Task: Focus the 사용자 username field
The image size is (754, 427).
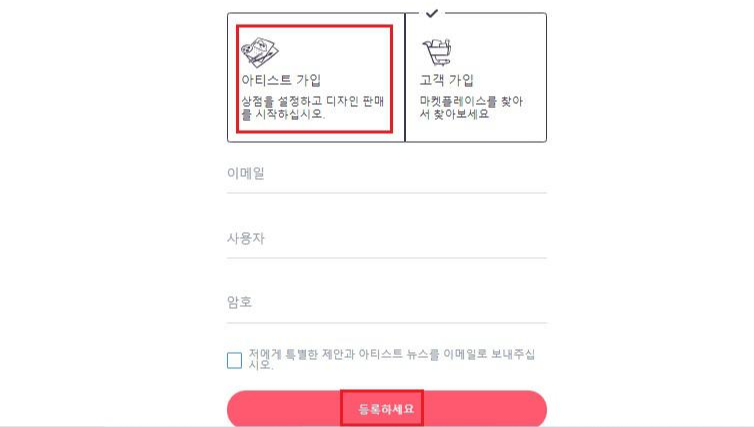Action: tap(387, 238)
